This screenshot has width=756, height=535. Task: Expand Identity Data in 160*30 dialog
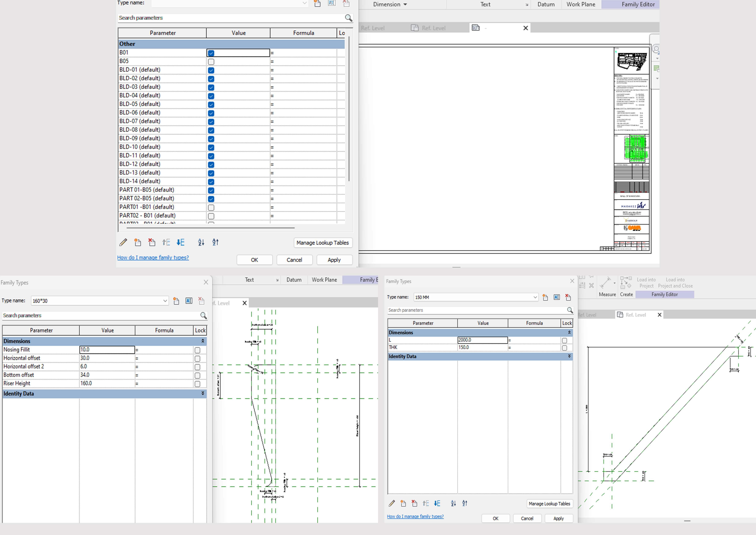(203, 393)
